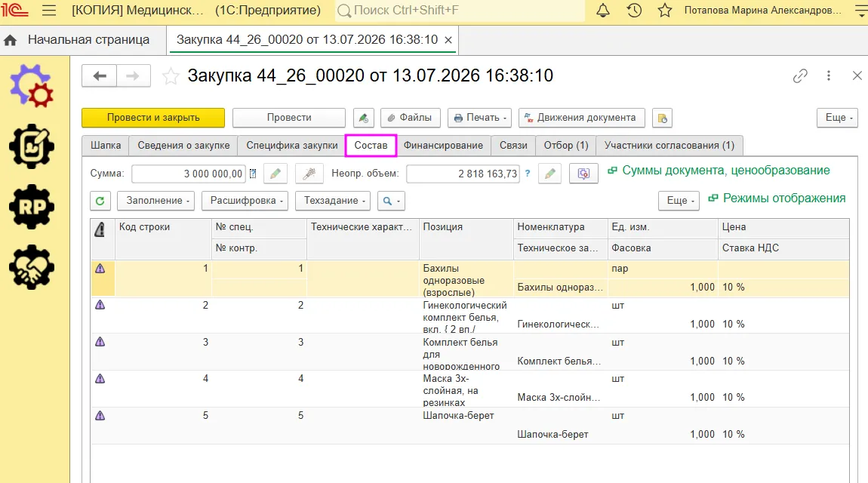
Task: Click the icon button right of Движения документа
Action: coord(663,118)
